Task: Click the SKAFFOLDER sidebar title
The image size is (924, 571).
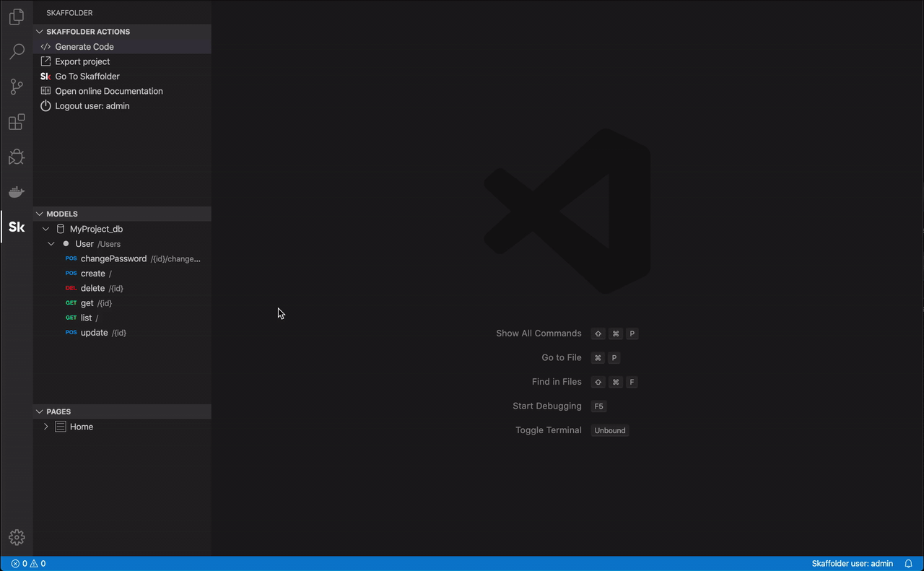Action: tap(69, 13)
